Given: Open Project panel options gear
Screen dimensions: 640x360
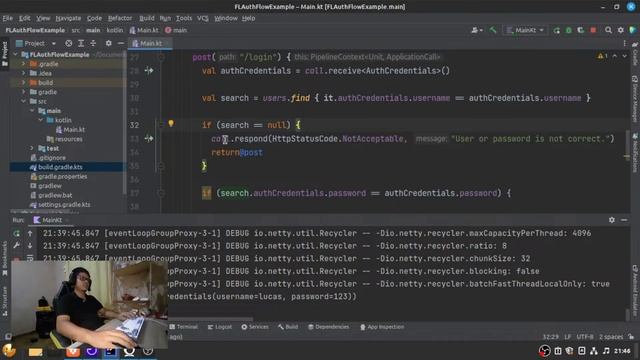Looking at the screenshot, I should [108, 43].
